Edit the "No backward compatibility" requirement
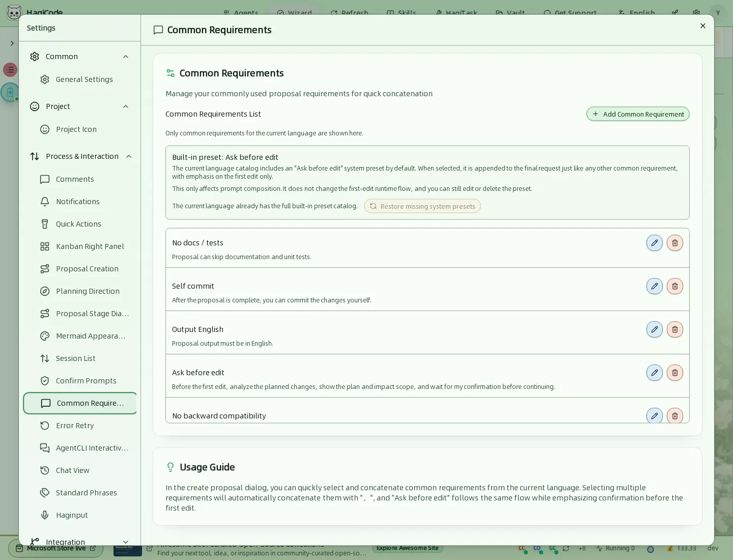The image size is (733, 560). [x=655, y=415]
